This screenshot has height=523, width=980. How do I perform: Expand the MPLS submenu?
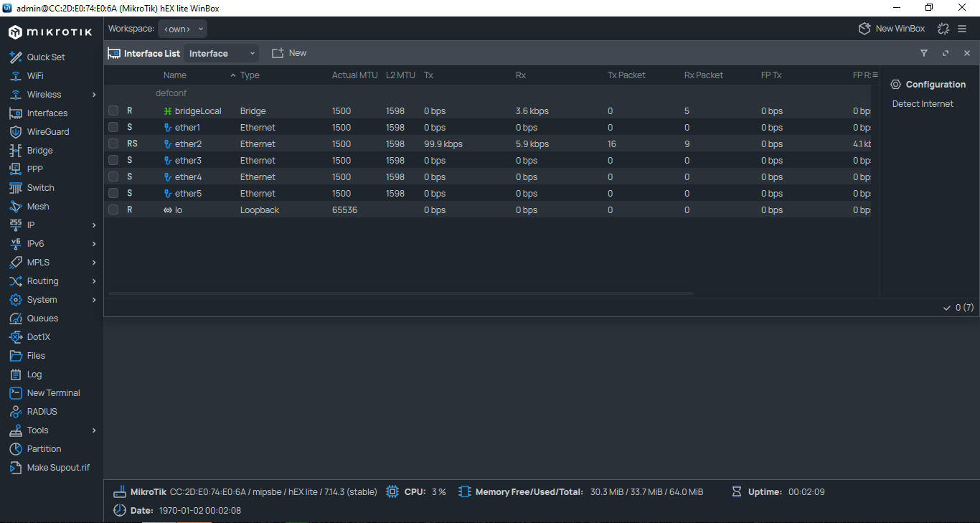click(94, 263)
